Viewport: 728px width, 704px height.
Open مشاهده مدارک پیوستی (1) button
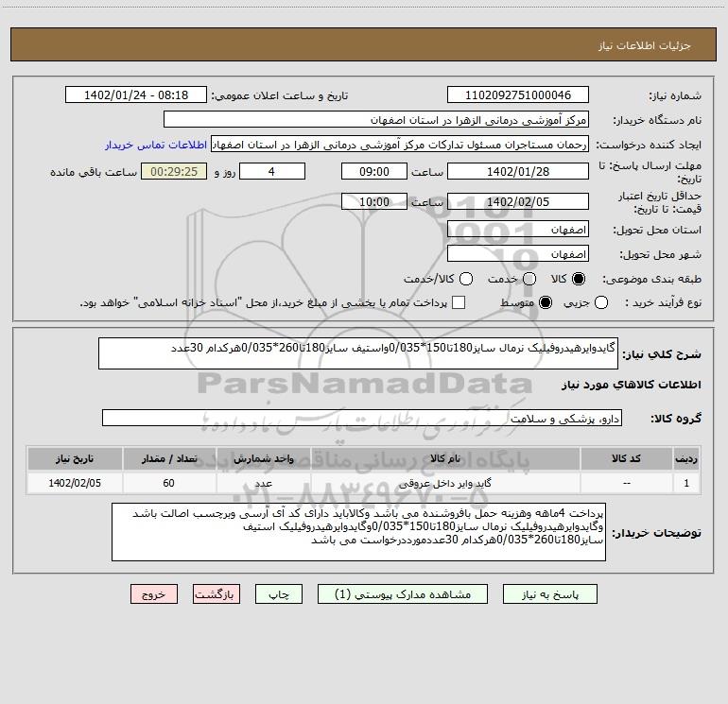403,594
